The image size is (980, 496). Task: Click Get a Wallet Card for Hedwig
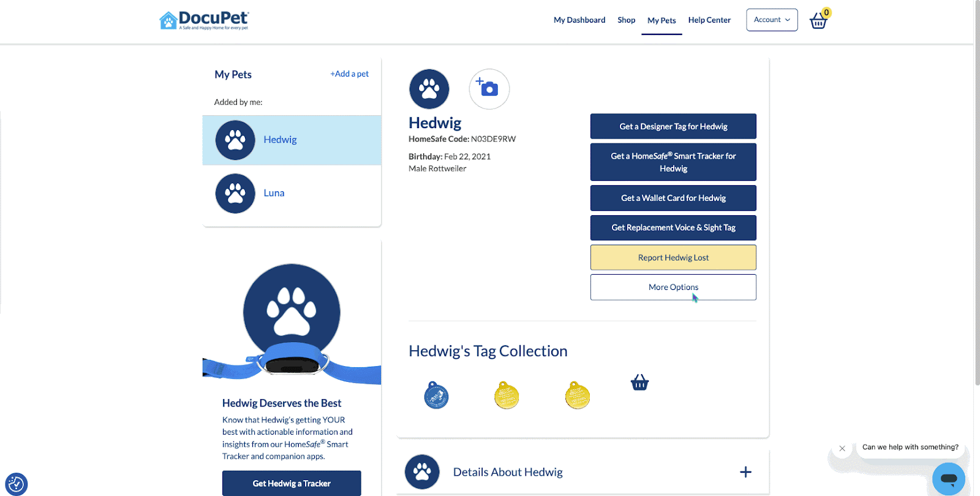673,198
